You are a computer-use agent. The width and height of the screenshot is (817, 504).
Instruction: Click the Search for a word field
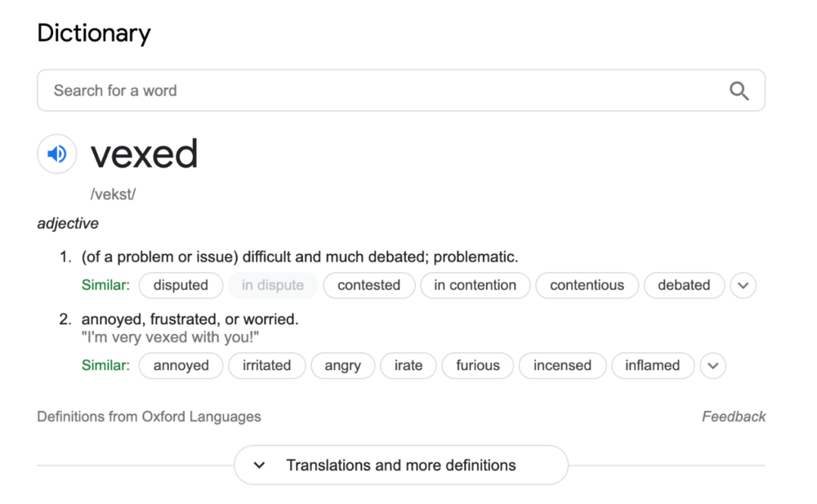[x=384, y=91]
